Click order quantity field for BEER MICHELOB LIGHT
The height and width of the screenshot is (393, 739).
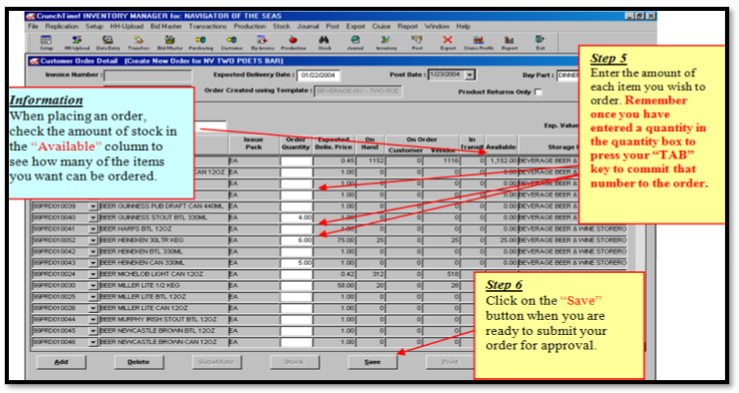click(296, 274)
